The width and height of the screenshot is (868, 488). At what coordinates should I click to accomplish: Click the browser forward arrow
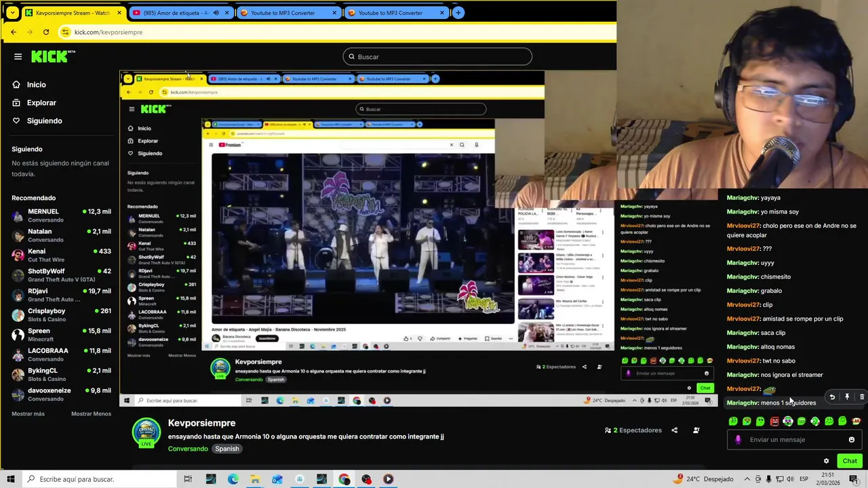pyautogui.click(x=30, y=32)
